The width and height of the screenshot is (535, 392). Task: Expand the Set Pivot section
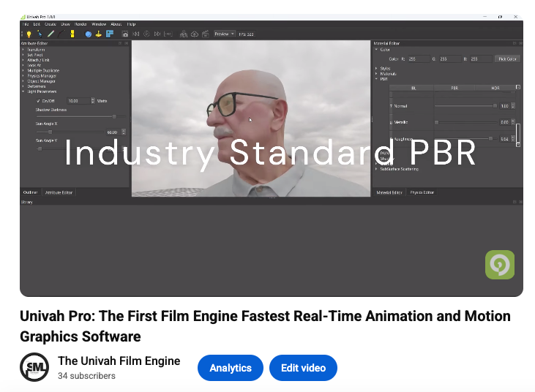click(x=23, y=55)
